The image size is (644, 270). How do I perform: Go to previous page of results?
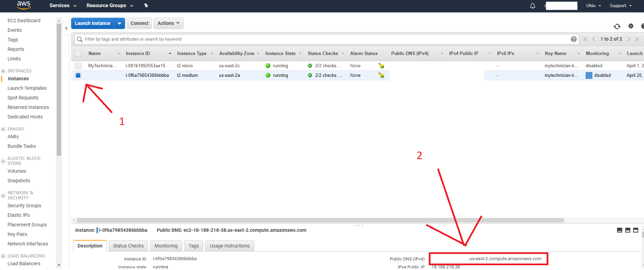pos(594,39)
